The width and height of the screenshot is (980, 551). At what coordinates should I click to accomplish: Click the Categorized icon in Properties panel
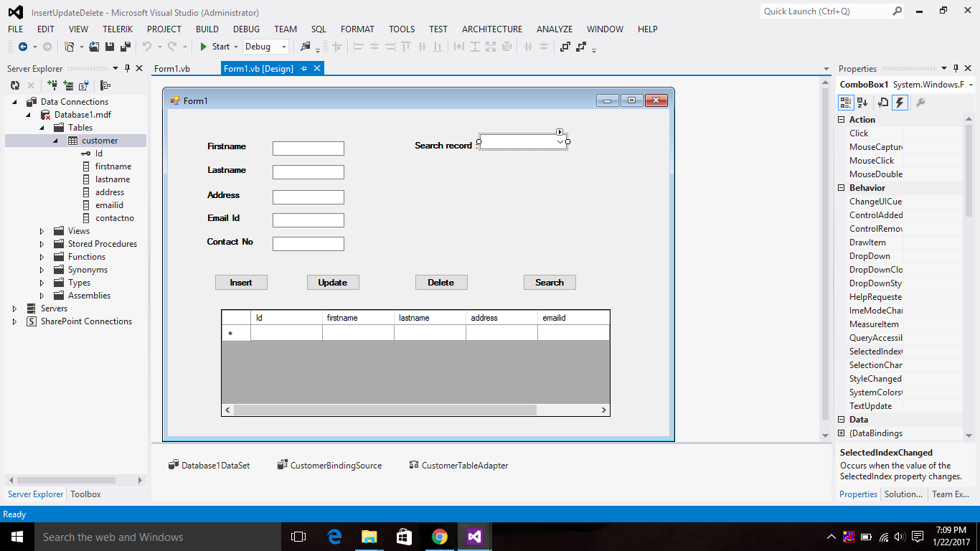(x=847, y=102)
